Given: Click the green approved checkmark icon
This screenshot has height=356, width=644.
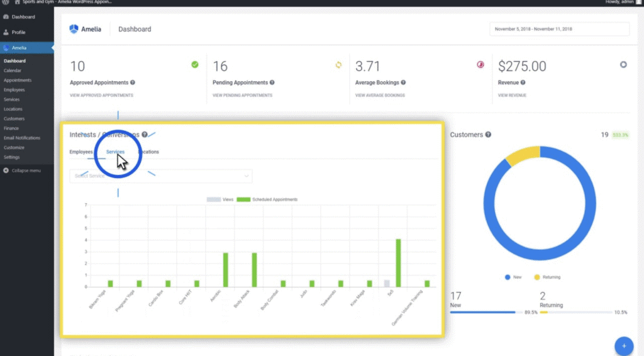Looking at the screenshot, I should (x=195, y=64).
